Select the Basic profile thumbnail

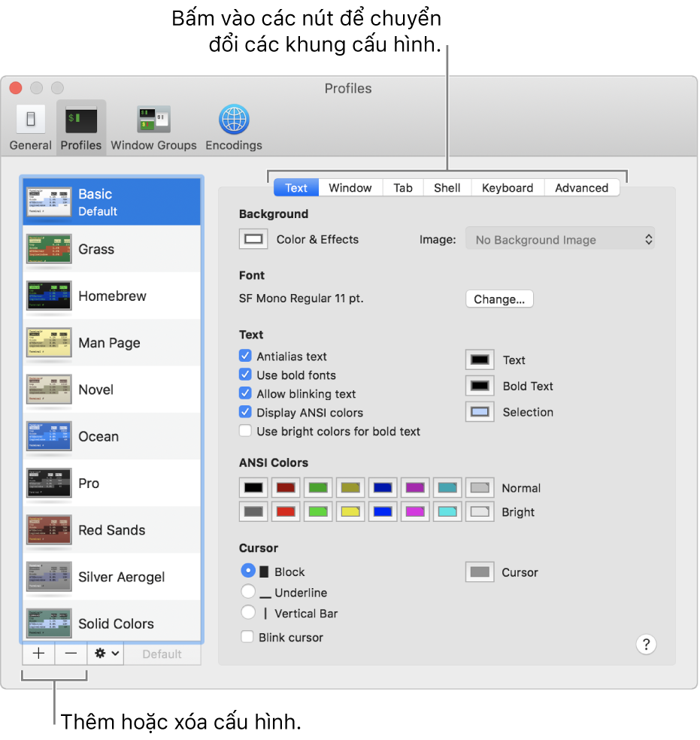(x=49, y=202)
